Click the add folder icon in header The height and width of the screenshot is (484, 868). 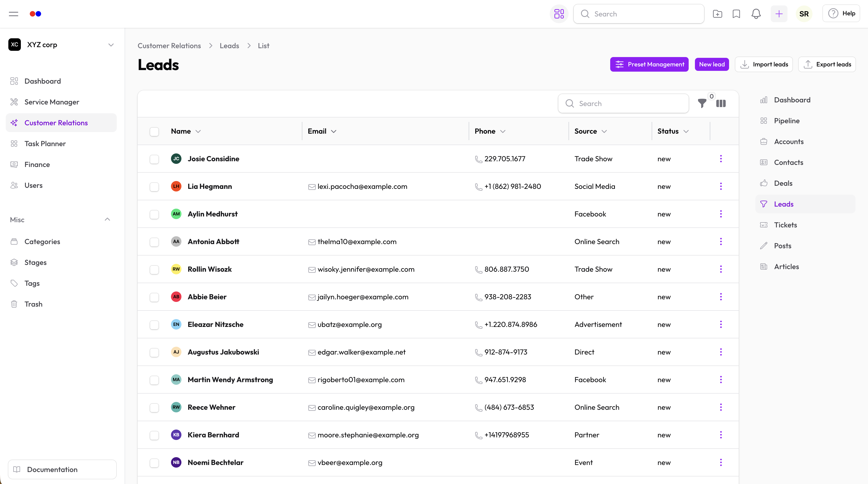point(717,14)
